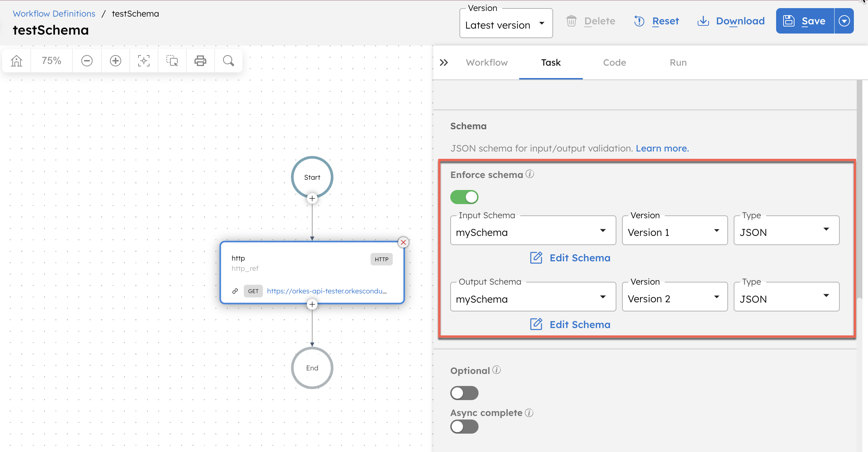Screen dimensions: 868x452
Task: Click the print icon in toolbar
Action: [x=200, y=61]
